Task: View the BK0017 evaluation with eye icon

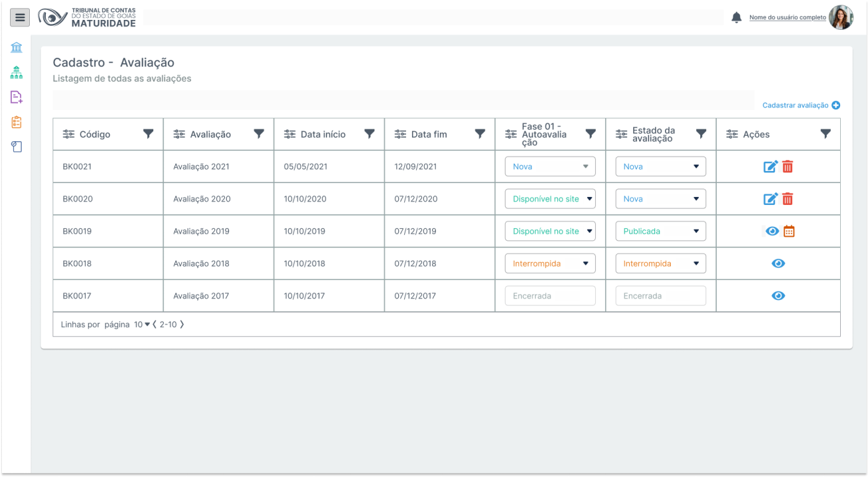Action: pyautogui.click(x=778, y=296)
